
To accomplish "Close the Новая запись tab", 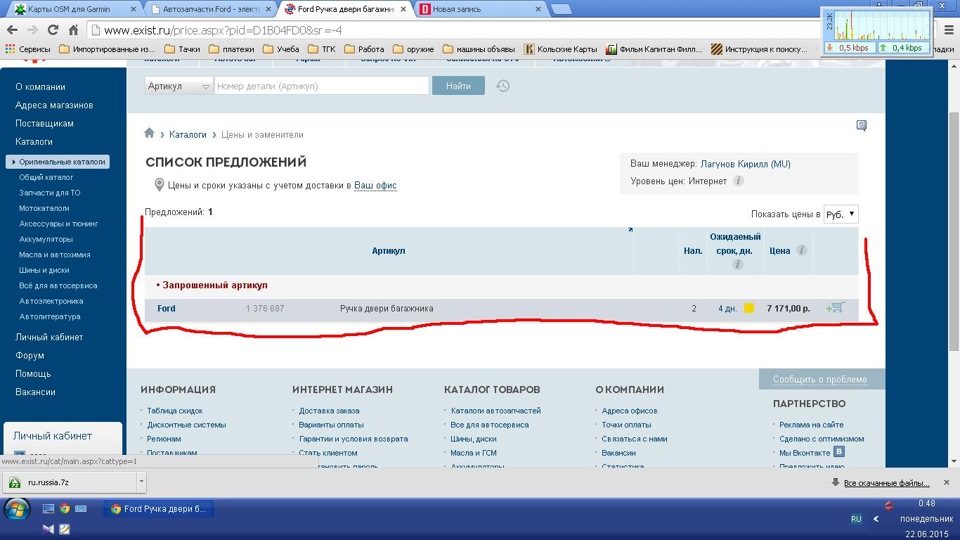I will point(538,9).
